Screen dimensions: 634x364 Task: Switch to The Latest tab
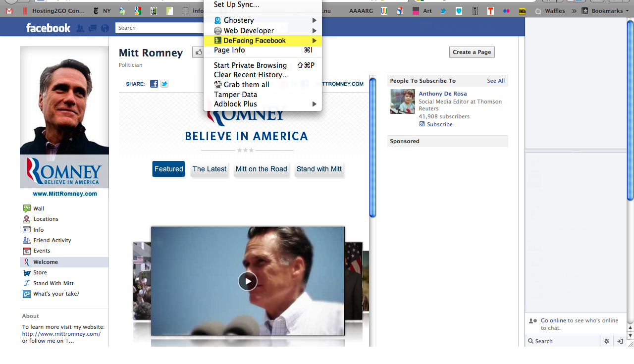(210, 169)
